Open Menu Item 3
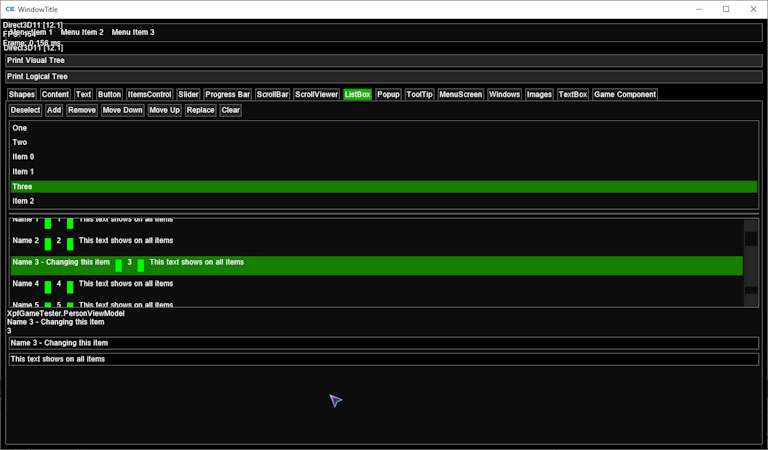 (x=133, y=32)
